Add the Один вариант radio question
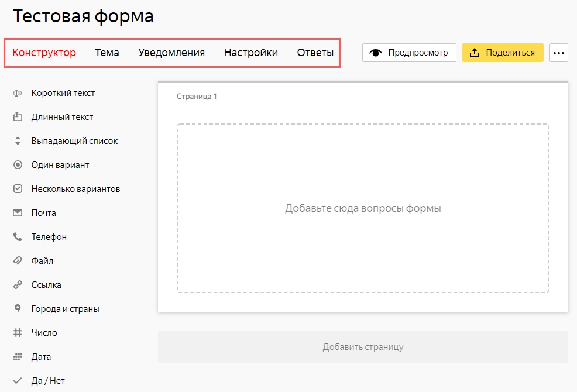577x392 pixels. [60, 165]
